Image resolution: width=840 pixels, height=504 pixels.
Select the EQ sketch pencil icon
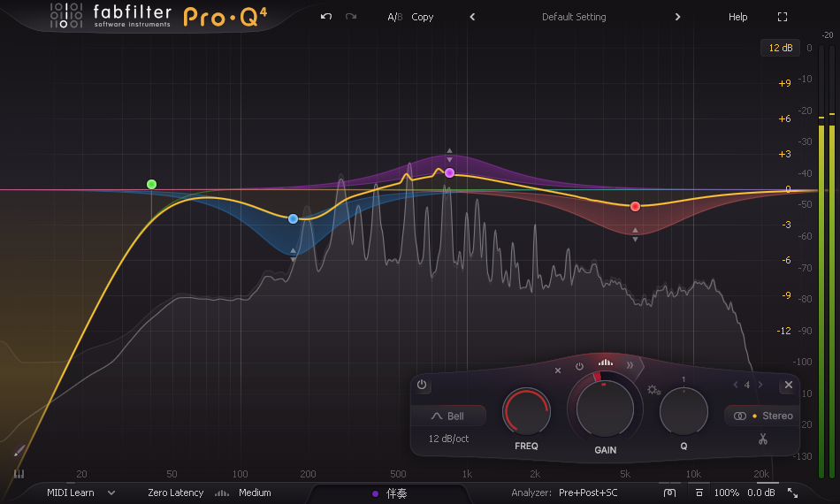pyautogui.click(x=19, y=450)
